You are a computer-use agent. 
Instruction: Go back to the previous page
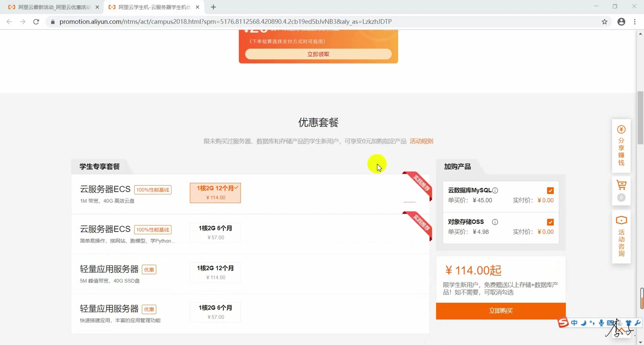click(x=9, y=22)
